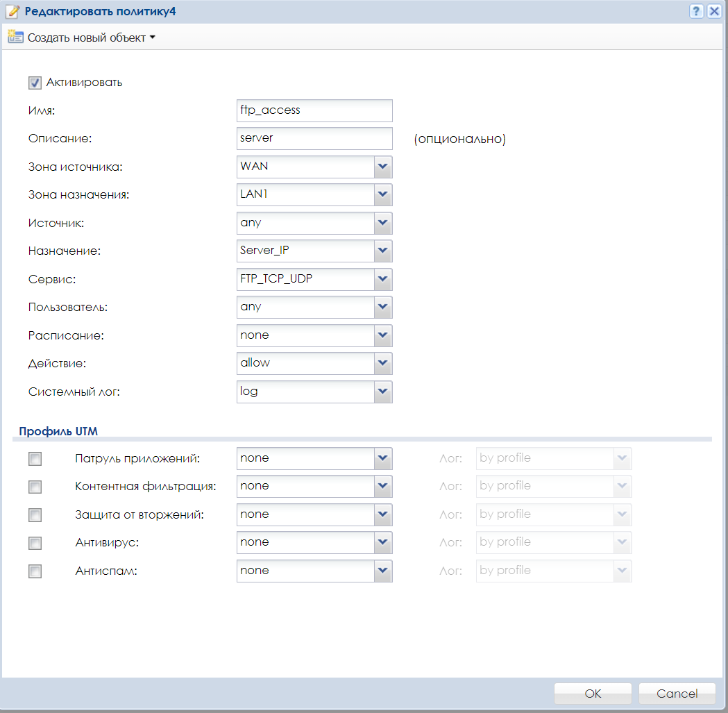Click the Расписание: label
This screenshot has width=728, height=713.
tap(66, 335)
